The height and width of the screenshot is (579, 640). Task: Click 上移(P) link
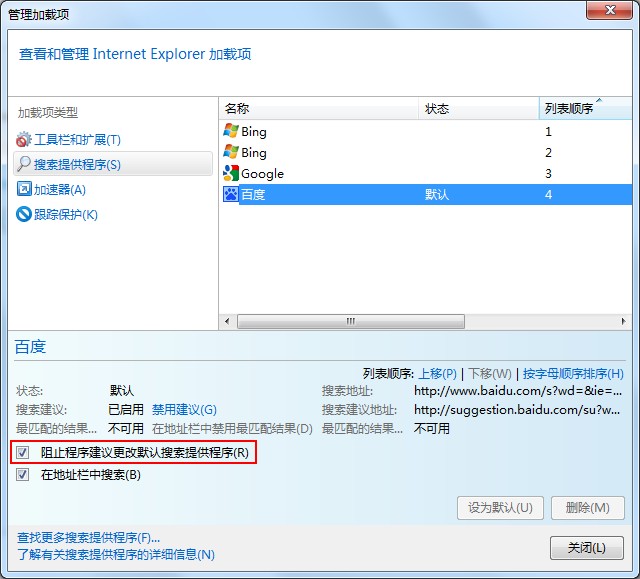[x=438, y=374]
